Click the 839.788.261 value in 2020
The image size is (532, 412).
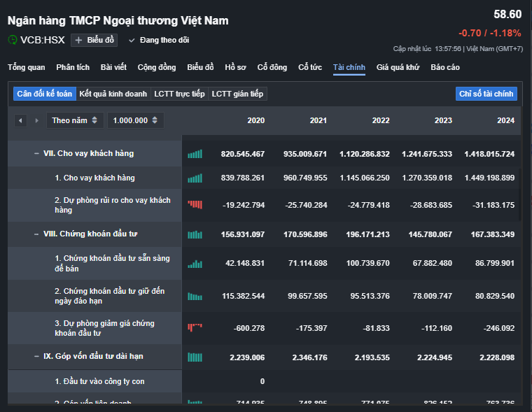pyautogui.click(x=243, y=178)
